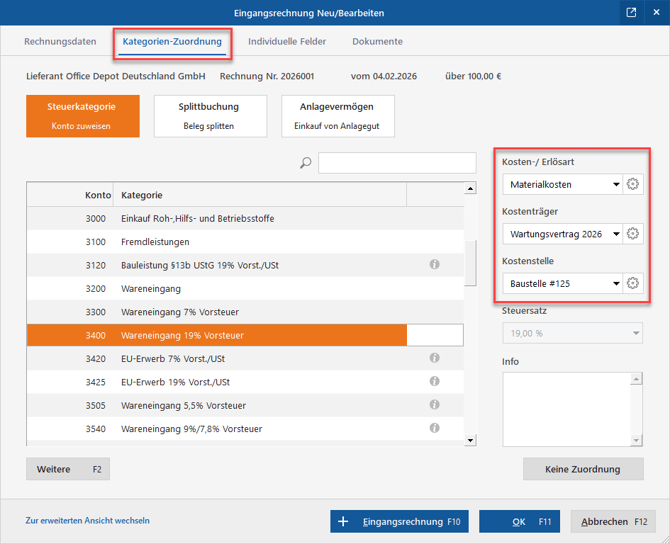This screenshot has width=670, height=544.
Task: Show info icon for EU-Erwerb 19% row
Action: pyautogui.click(x=435, y=381)
